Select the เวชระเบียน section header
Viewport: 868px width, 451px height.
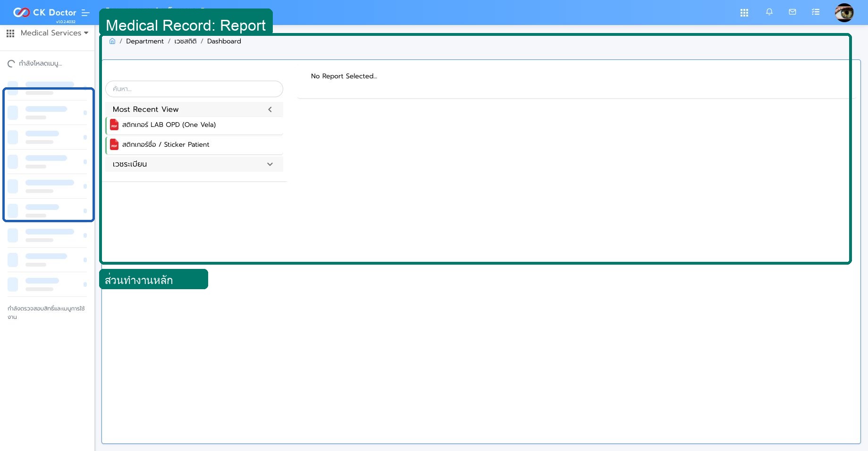coord(194,164)
